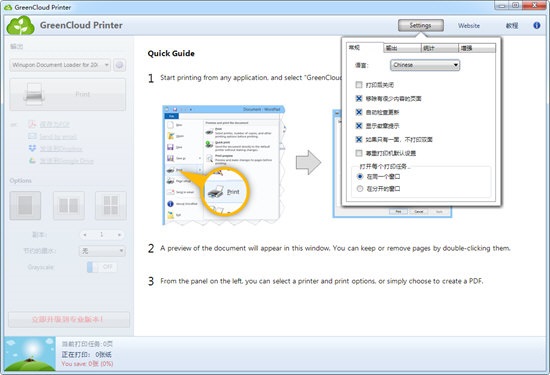Click the "Quick Guide" heading
550x375 pixels.
(x=171, y=53)
